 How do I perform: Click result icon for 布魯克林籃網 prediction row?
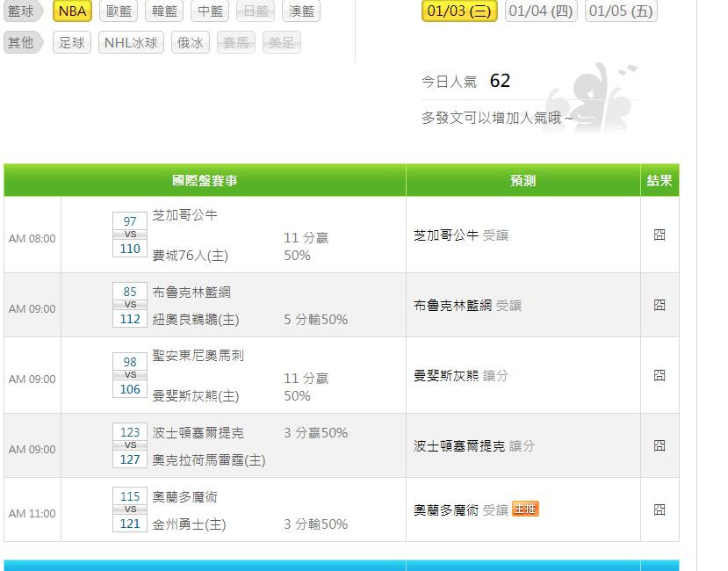pyautogui.click(x=660, y=305)
